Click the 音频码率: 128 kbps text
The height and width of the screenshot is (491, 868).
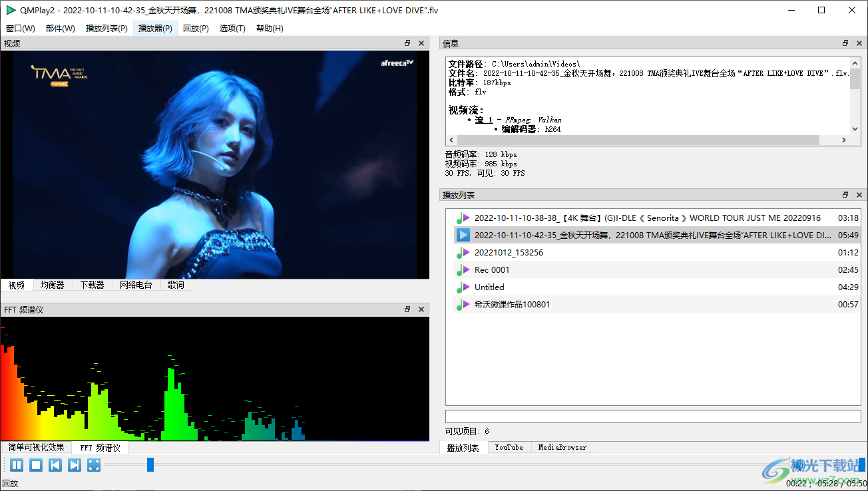pyautogui.click(x=481, y=154)
